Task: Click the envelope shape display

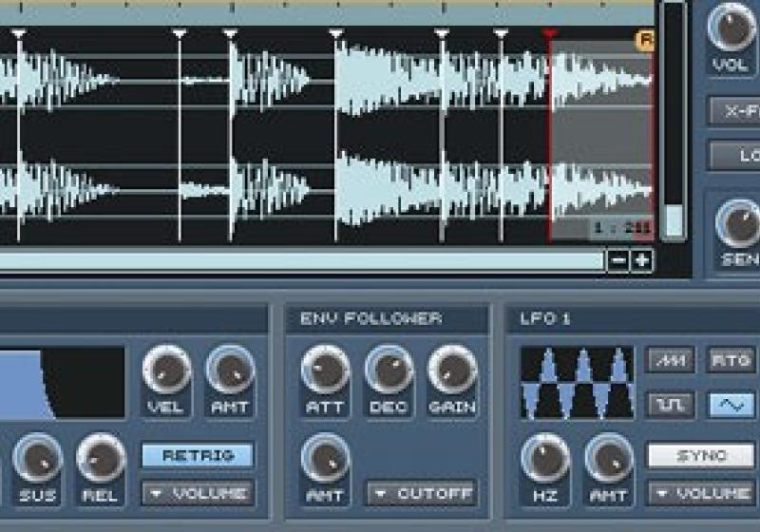Action: tap(62, 382)
